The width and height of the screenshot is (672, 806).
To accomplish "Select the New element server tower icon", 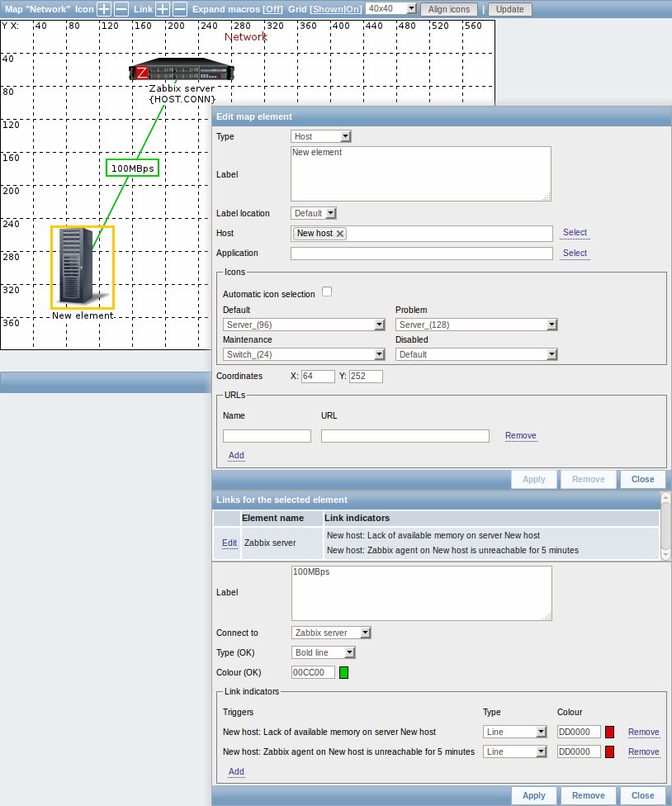I will [x=83, y=268].
